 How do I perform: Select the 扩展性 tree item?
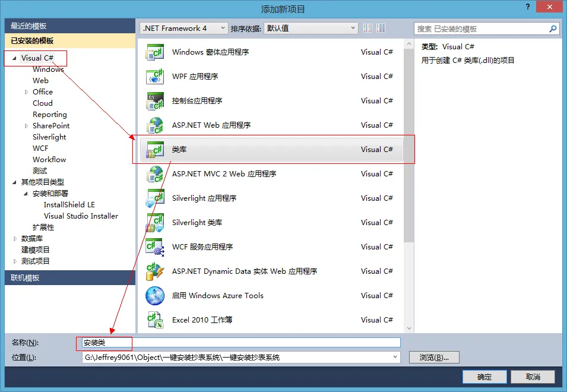click(x=43, y=227)
